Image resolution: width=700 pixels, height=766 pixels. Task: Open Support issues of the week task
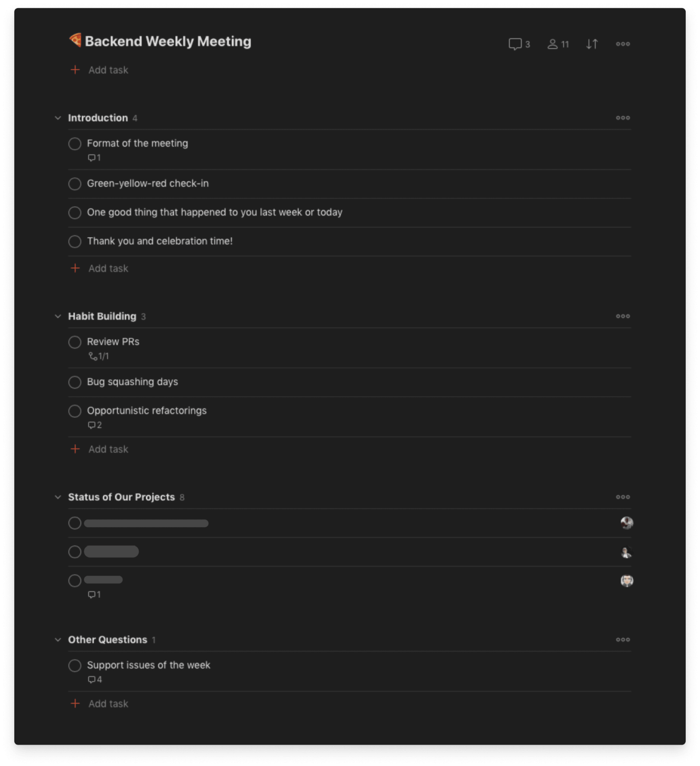(x=149, y=665)
